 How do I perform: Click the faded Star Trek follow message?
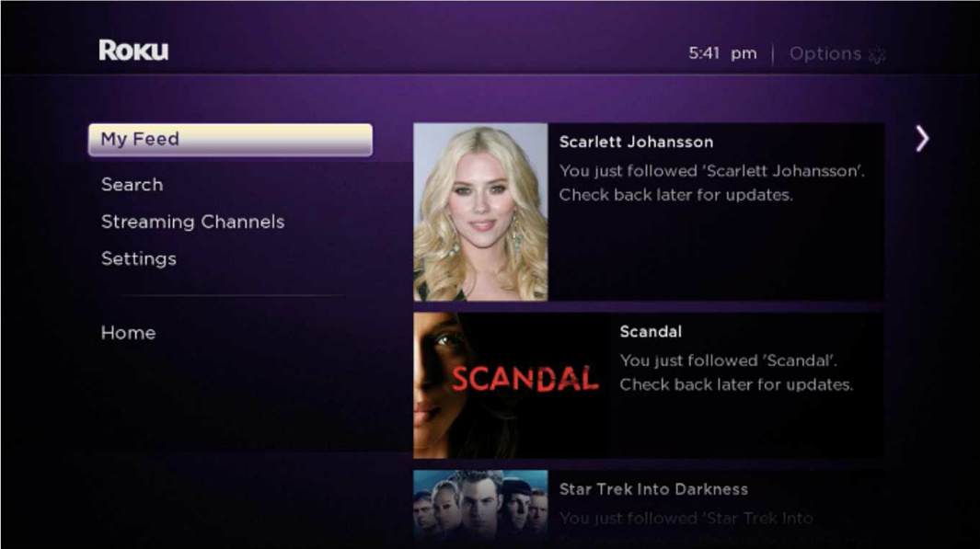coord(686,519)
